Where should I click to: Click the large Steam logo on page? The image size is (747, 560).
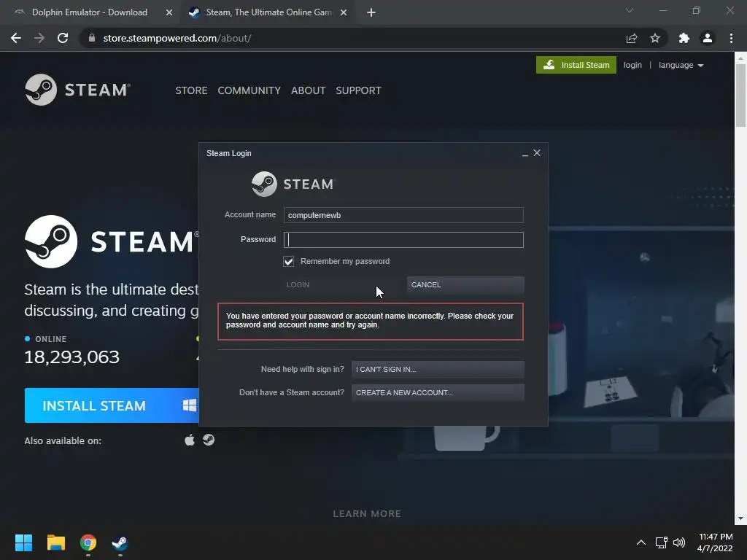click(112, 241)
